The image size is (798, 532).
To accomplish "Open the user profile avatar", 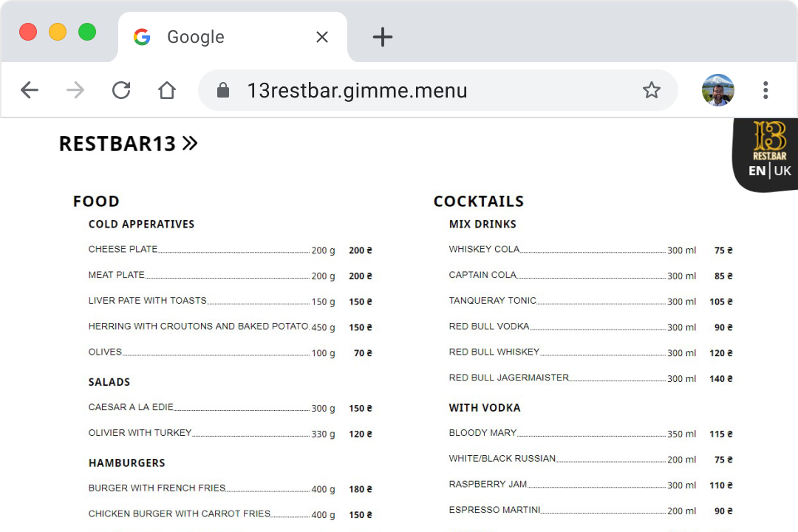I will click(717, 89).
